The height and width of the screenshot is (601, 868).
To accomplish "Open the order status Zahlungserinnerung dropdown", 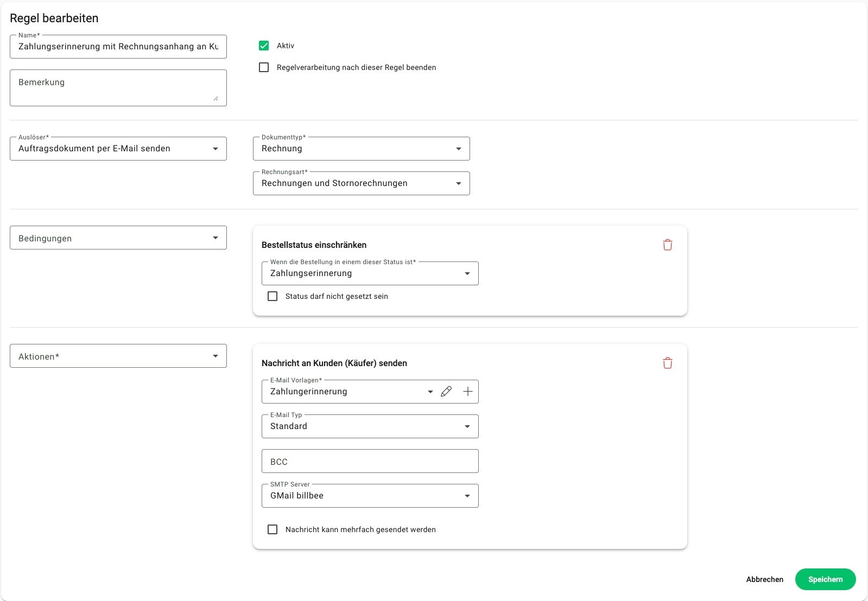I will (370, 273).
